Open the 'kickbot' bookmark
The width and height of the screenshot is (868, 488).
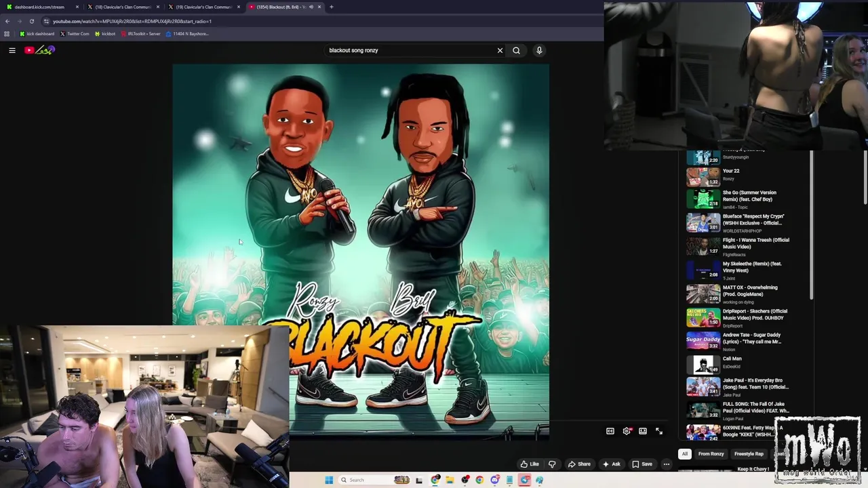click(105, 34)
